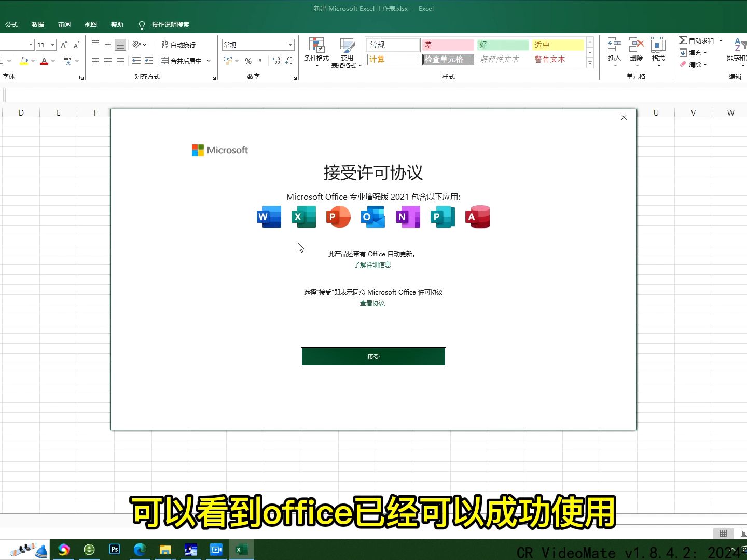The width and height of the screenshot is (747, 560).
Task: Click the accounting number format icon
Action: coord(228,61)
